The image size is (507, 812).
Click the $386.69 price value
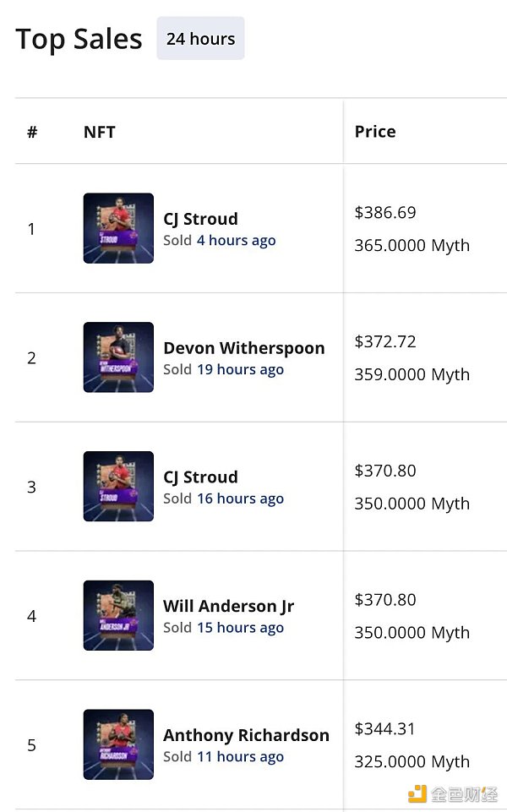[385, 213]
